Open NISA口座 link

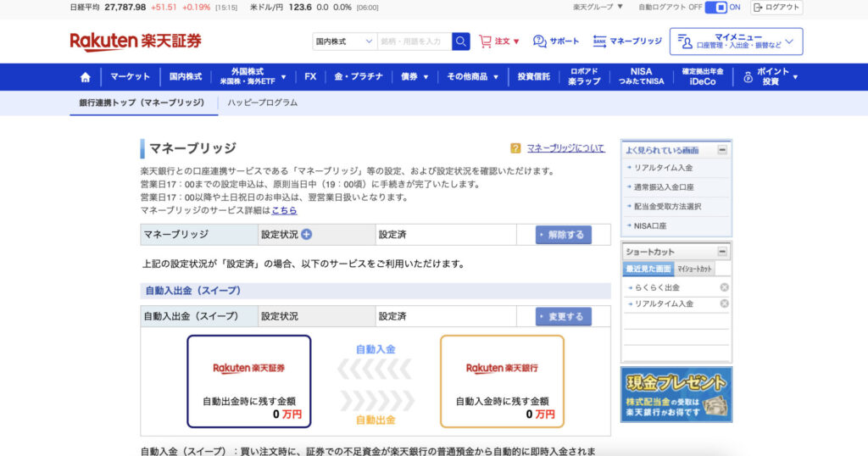point(649,225)
